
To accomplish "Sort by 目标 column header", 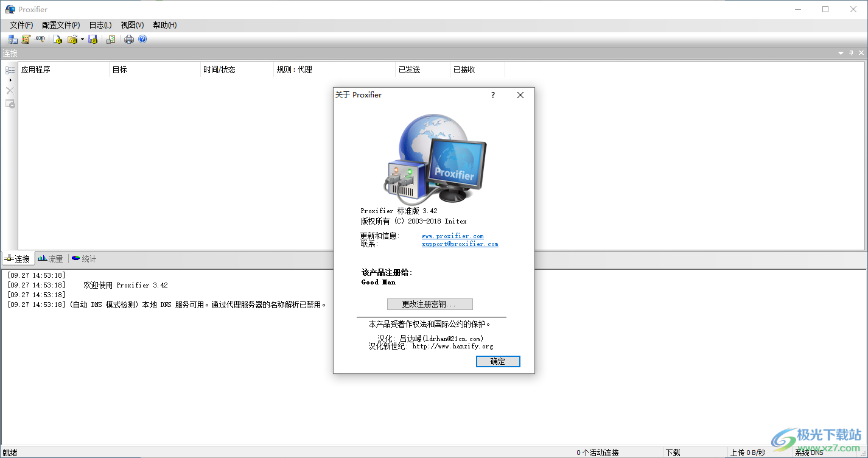I will pos(155,69).
